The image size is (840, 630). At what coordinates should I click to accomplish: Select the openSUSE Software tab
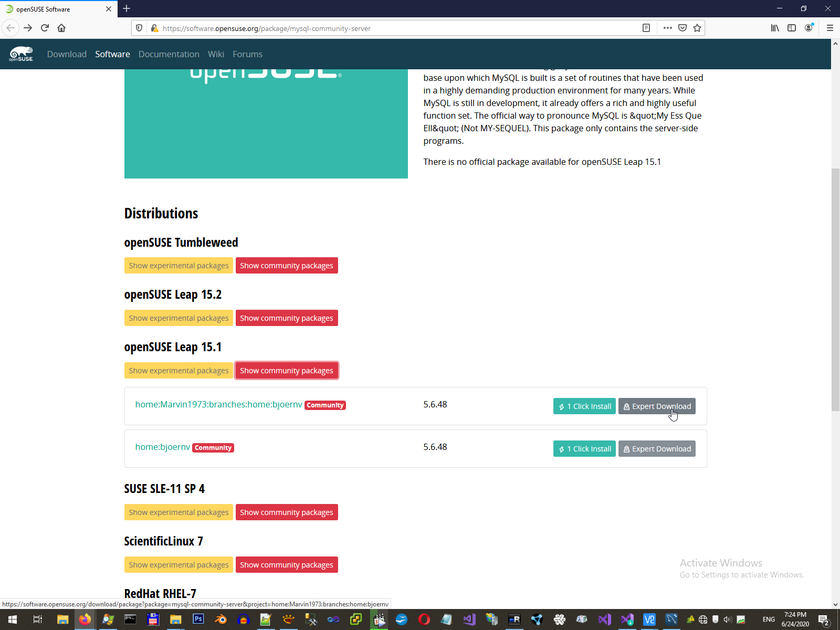(59, 9)
